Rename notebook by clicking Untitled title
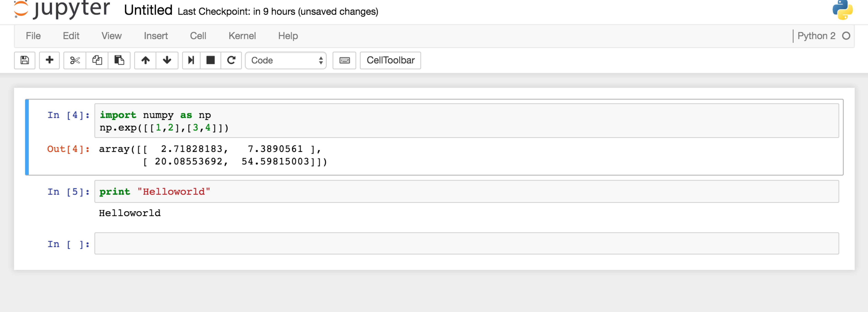This screenshot has width=868, height=312. pyautogui.click(x=148, y=10)
